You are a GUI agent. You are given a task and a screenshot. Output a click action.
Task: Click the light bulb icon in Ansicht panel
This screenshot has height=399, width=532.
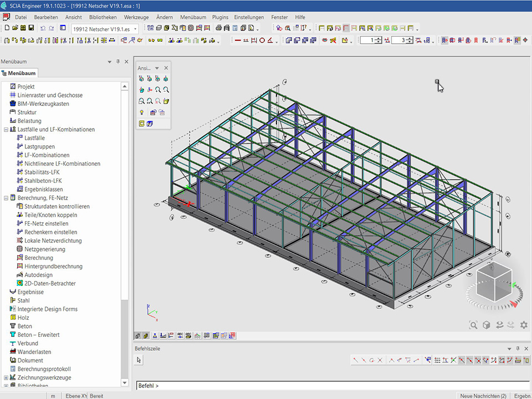(142, 112)
